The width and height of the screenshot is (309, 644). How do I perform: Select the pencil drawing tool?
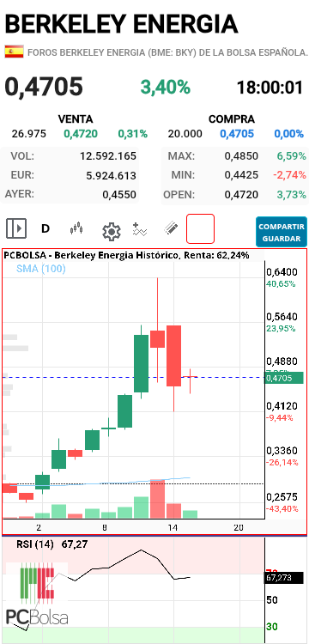tap(171, 228)
